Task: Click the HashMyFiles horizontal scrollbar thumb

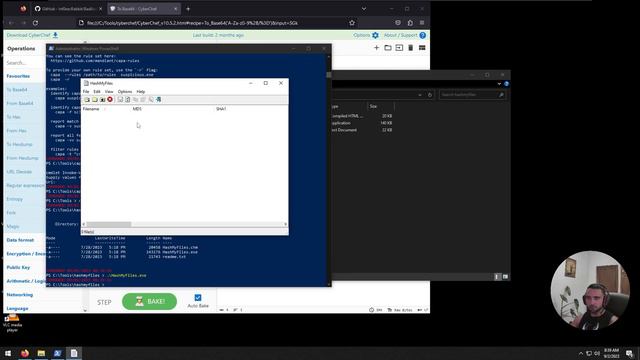Action: click(109, 224)
